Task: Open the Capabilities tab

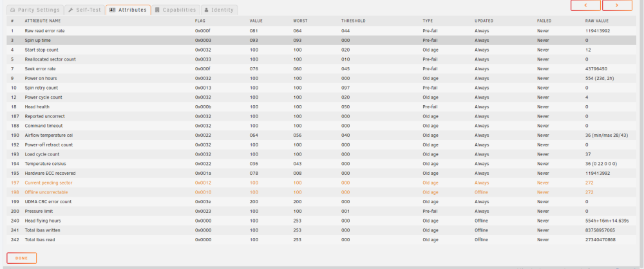Action: point(175,10)
